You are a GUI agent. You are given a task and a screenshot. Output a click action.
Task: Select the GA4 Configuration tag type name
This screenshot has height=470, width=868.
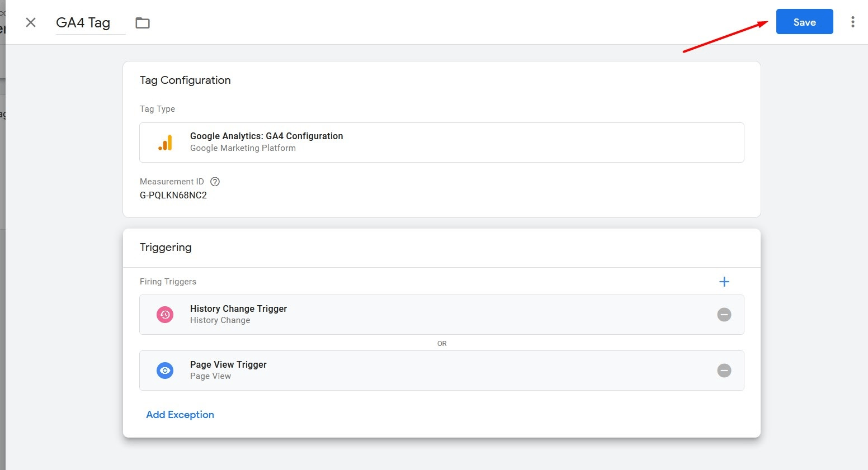[x=266, y=136]
